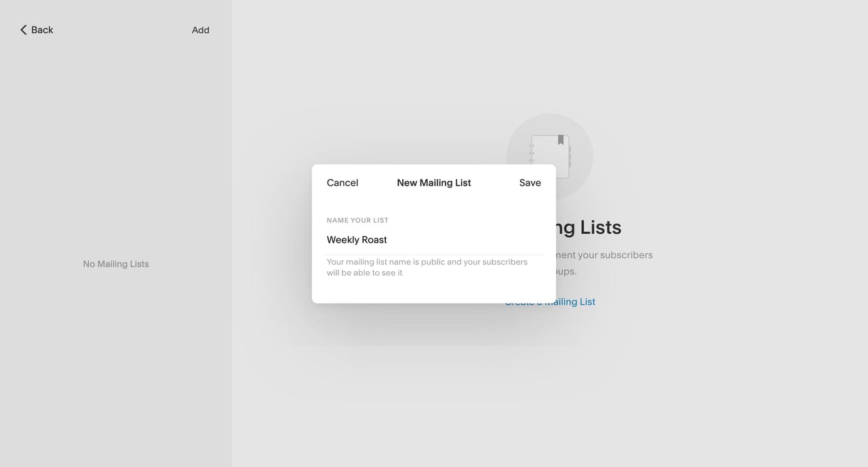
Task: Save the new mailing list
Action: coord(530,182)
